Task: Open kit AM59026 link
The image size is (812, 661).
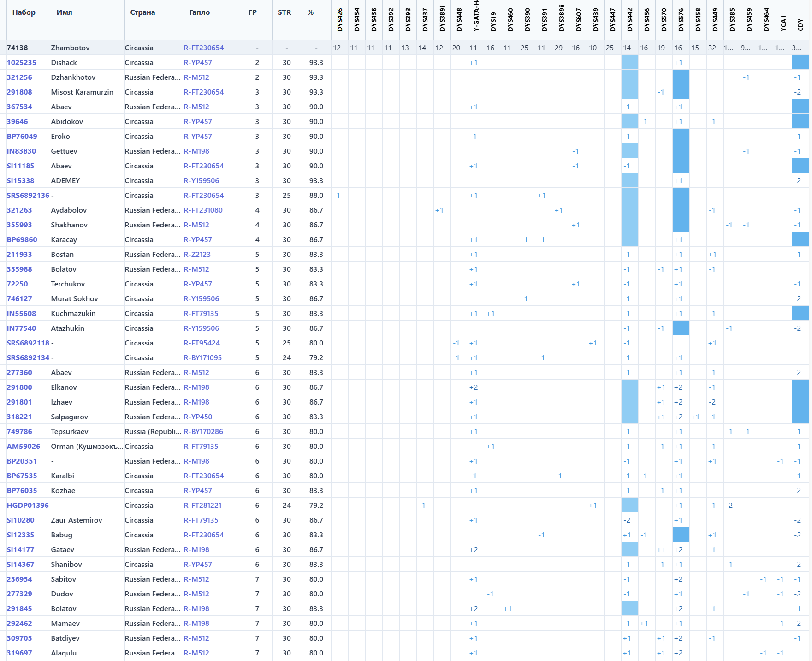Action: (23, 446)
